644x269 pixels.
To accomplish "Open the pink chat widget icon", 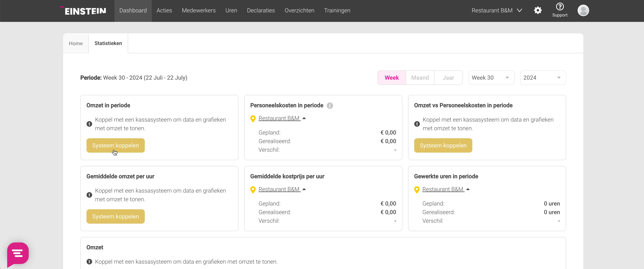I will 18,254.
